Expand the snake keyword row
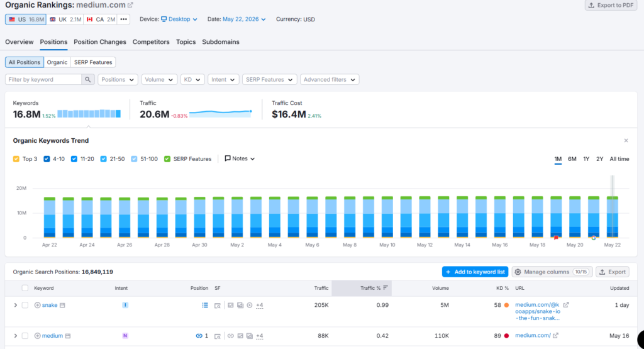Screen dimensions: 644x349 click(16, 305)
